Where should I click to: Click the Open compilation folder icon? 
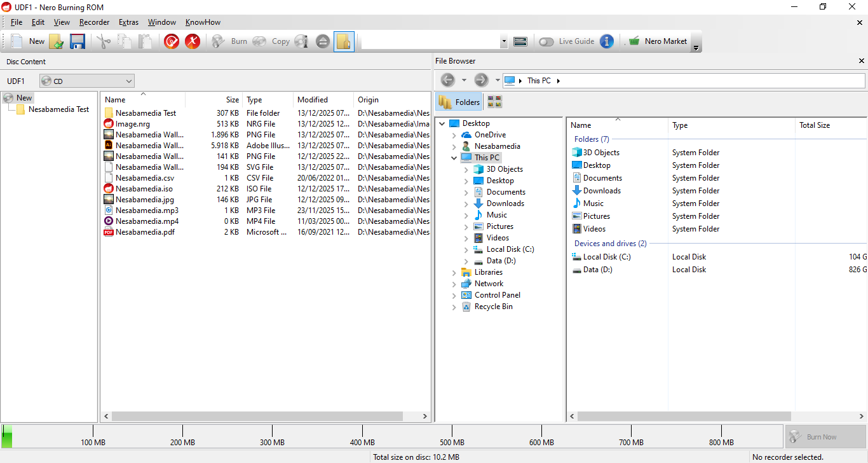point(57,41)
